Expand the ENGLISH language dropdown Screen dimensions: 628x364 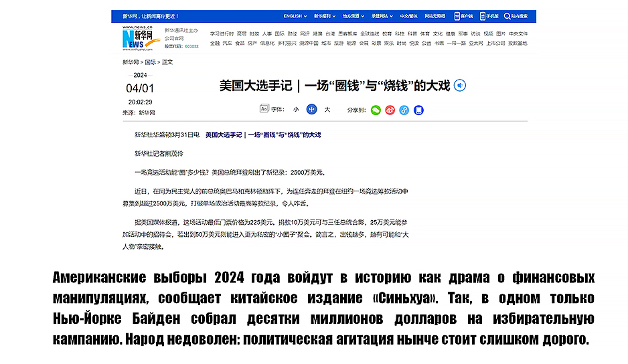[295, 15]
